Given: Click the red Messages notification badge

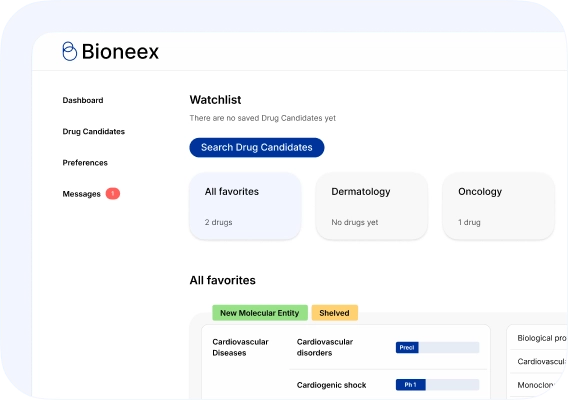Looking at the screenshot, I should coord(113,193).
